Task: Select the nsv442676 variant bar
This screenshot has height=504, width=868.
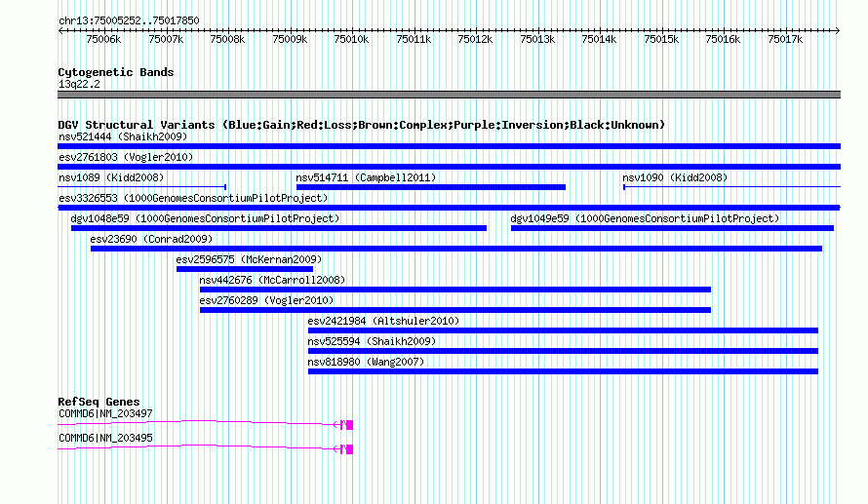Action: 455,290
